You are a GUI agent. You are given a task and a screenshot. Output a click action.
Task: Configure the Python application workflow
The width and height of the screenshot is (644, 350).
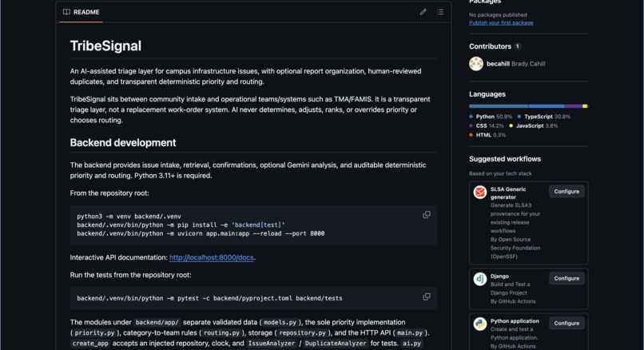pyautogui.click(x=566, y=324)
